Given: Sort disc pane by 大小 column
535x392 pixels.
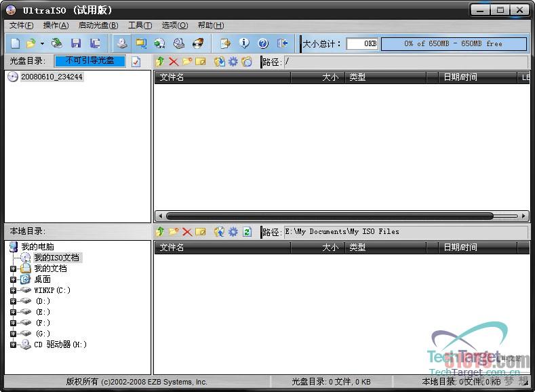Looking at the screenshot, I should pyautogui.click(x=317, y=77).
